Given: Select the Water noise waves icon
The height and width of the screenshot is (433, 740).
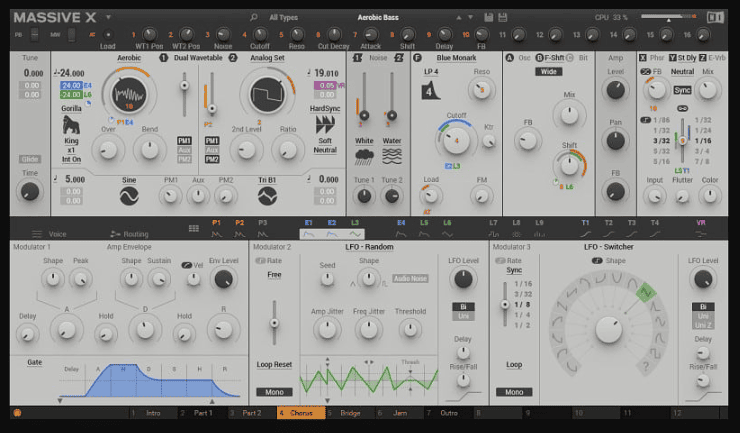Looking at the screenshot, I should tap(392, 157).
